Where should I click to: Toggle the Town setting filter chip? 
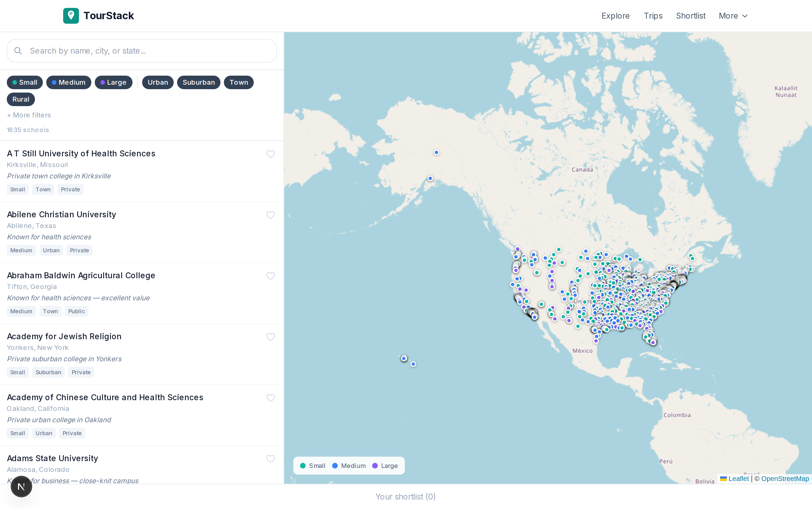[x=239, y=82]
